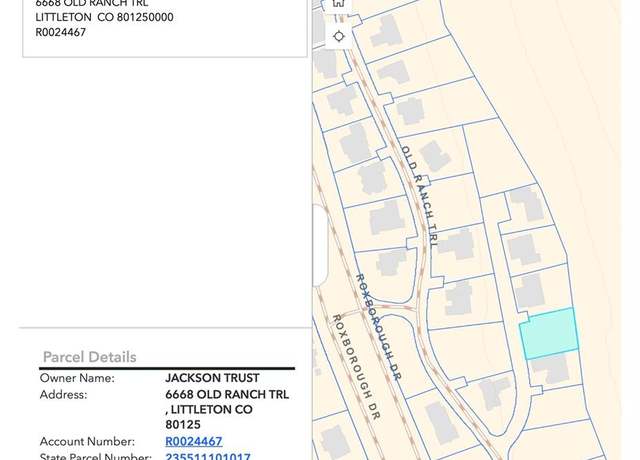Click the Parcel Details heading

pos(89,357)
